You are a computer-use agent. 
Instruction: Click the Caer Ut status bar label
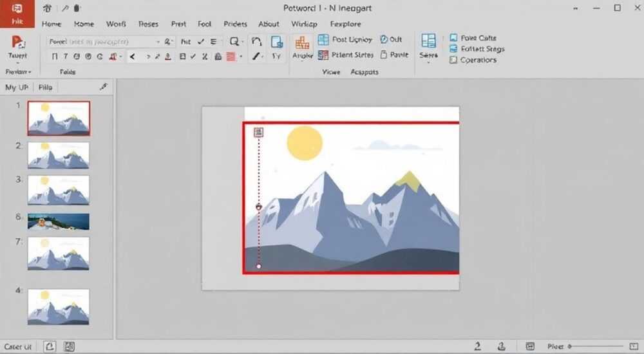(17, 347)
